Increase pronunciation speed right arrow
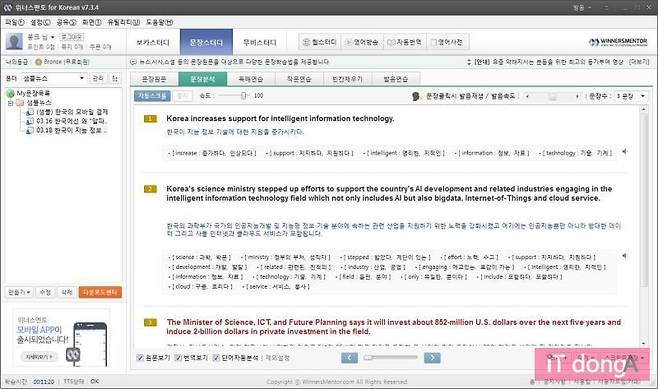 pyautogui.click(x=577, y=96)
